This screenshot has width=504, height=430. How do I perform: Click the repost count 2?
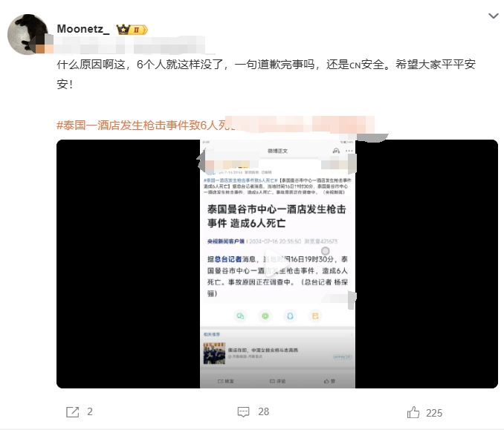pos(90,411)
